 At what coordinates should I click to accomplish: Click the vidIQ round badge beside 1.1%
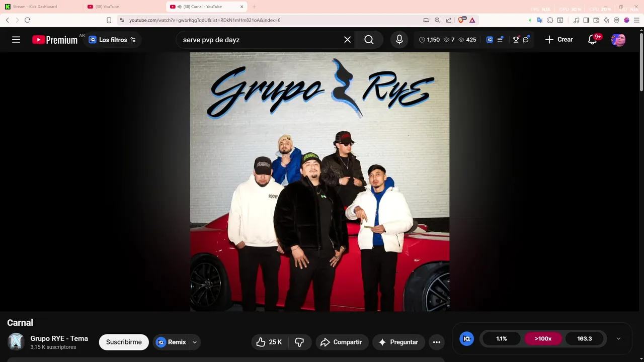[466, 338]
